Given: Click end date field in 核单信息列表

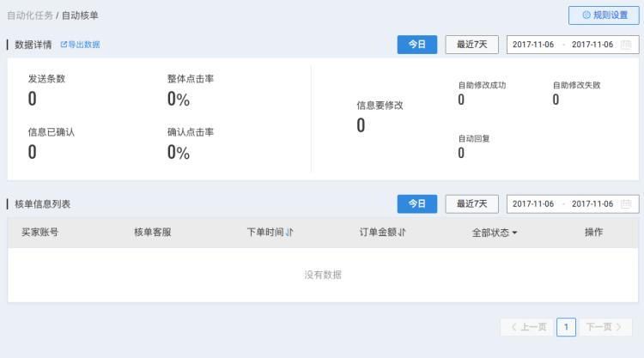Looking at the screenshot, I should click(x=592, y=204).
